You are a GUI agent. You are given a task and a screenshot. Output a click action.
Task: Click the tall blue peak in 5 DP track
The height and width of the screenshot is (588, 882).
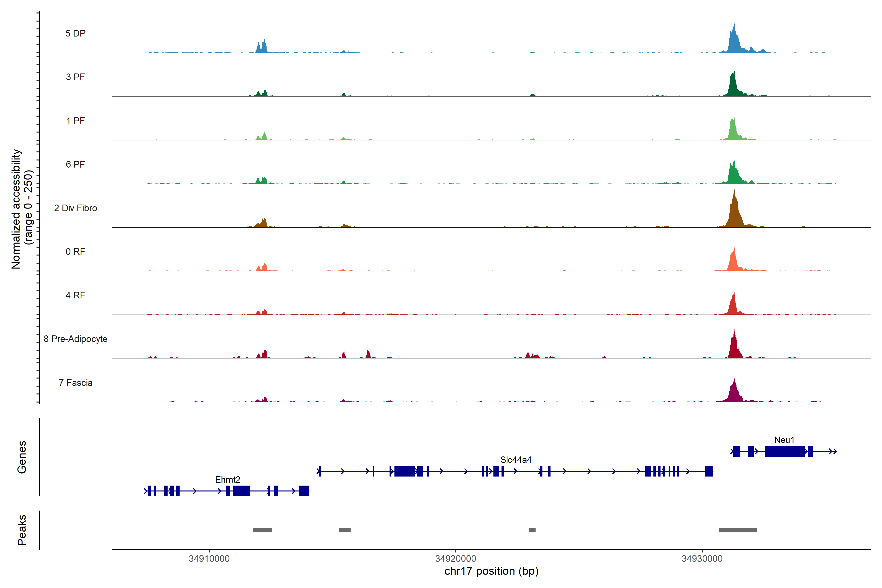click(x=734, y=41)
